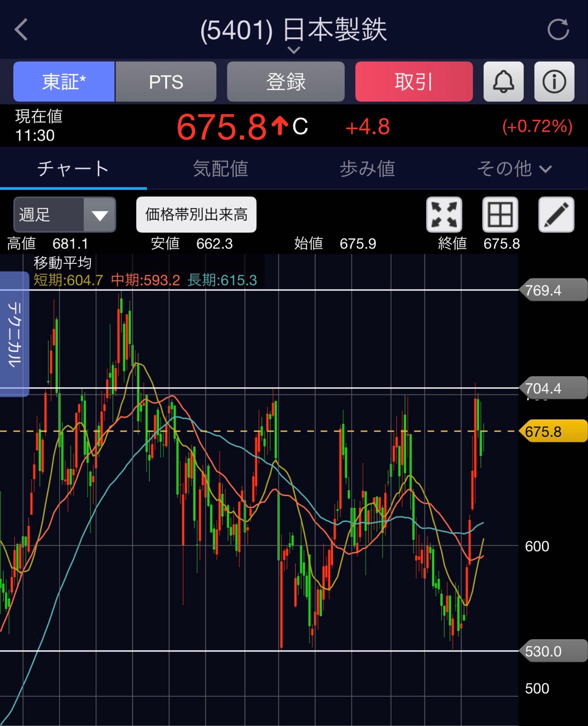Tap the red 取引 button
Image resolution: width=588 pixels, height=726 pixels.
click(414, 82)
